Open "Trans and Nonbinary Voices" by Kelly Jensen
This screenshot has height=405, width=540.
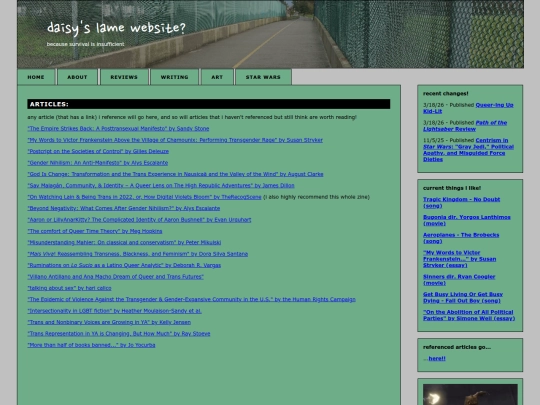tap(109, 322)
